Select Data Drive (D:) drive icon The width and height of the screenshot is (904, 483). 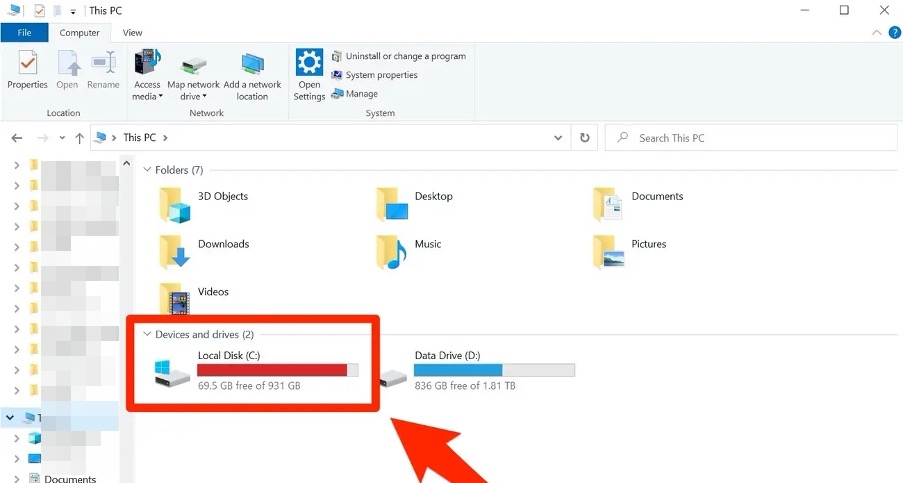[393, 379]
